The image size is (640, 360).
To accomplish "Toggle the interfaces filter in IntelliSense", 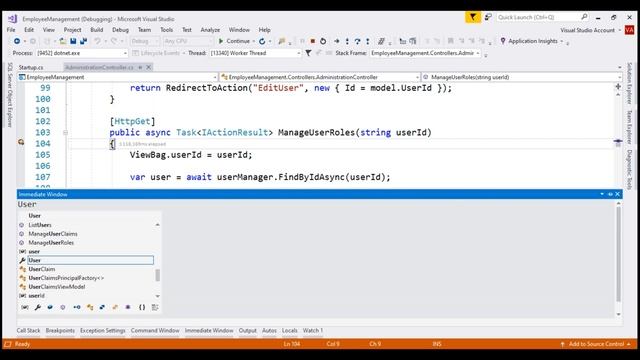I will coord(77,307).
